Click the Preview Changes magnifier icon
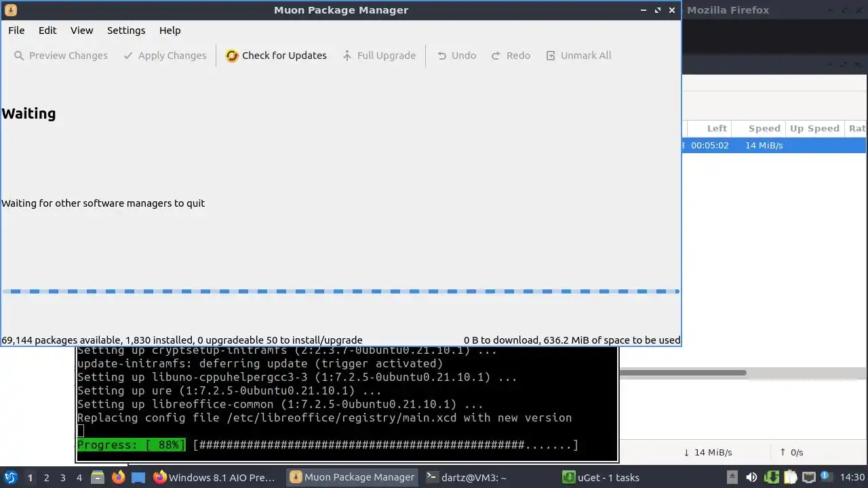The width and height of the screenshot is (868, 488). (x=19, y=56)
